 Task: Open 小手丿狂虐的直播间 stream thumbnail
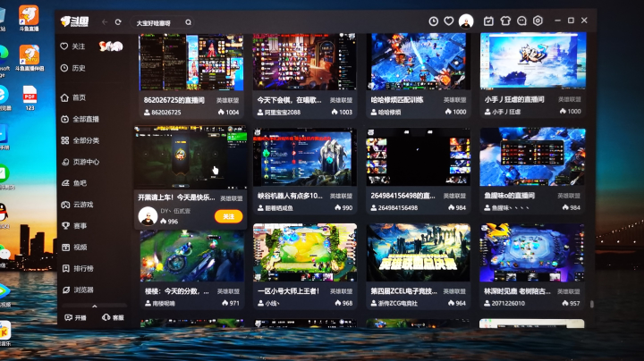[x=533, y=61]
